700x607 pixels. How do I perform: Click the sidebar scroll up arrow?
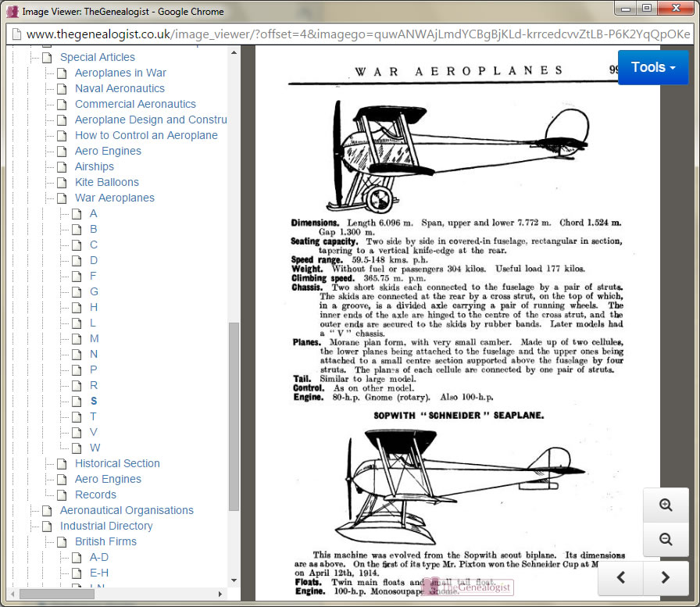234,52
